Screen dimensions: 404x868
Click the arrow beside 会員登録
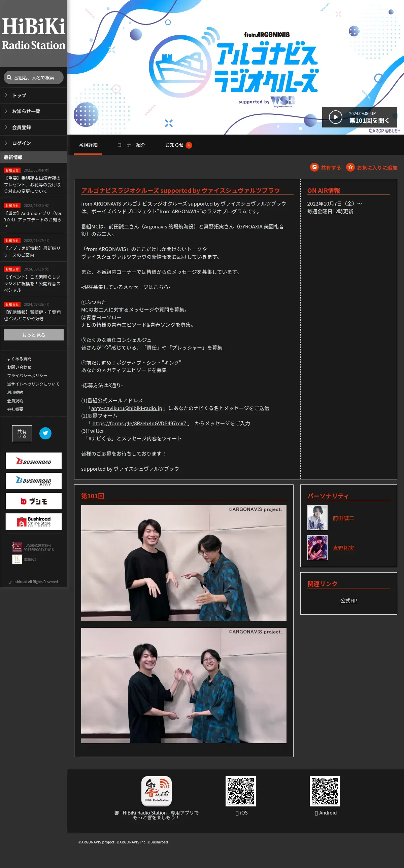click(6, 128)
